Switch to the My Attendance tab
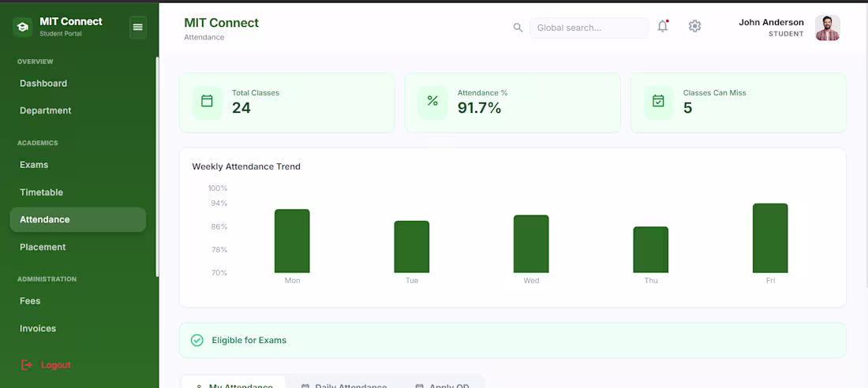868x388 pixels. (234, 383)
